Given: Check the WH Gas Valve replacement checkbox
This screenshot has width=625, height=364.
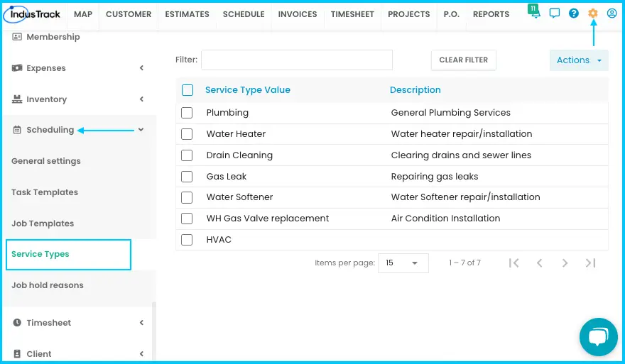Looking at the screenshot, I should pyautogui.click(x=187, y=219).
